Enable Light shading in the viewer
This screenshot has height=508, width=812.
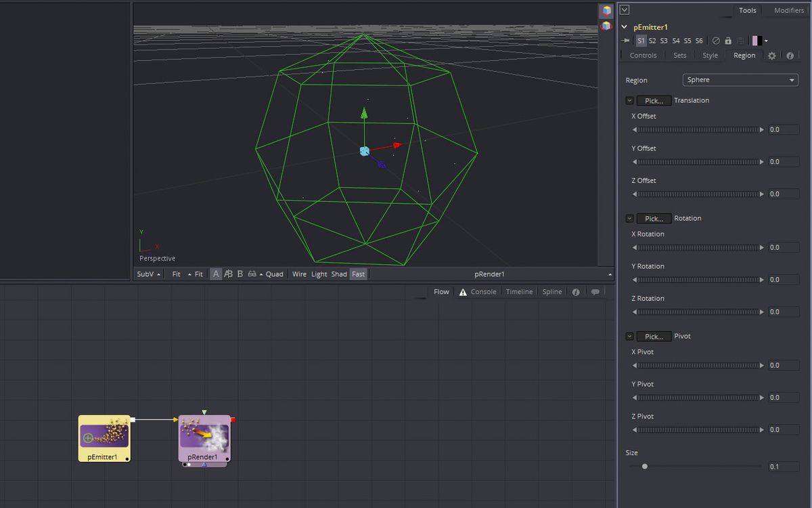[319, 274]
